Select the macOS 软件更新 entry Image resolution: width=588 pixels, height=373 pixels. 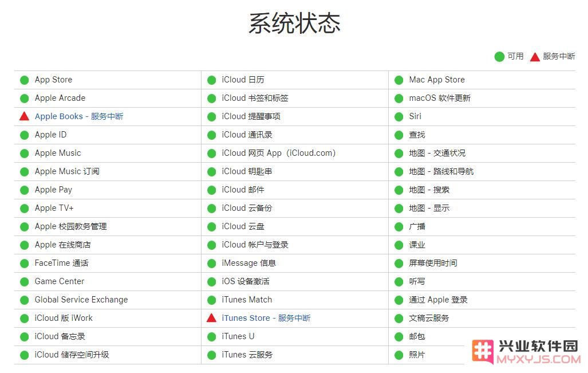(x=440, y=98)
